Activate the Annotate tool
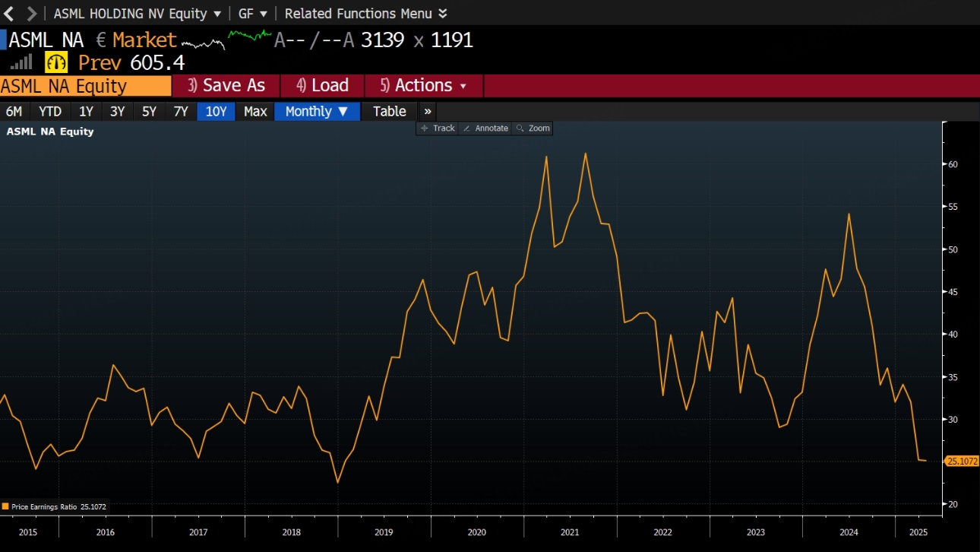 point(485,128)
